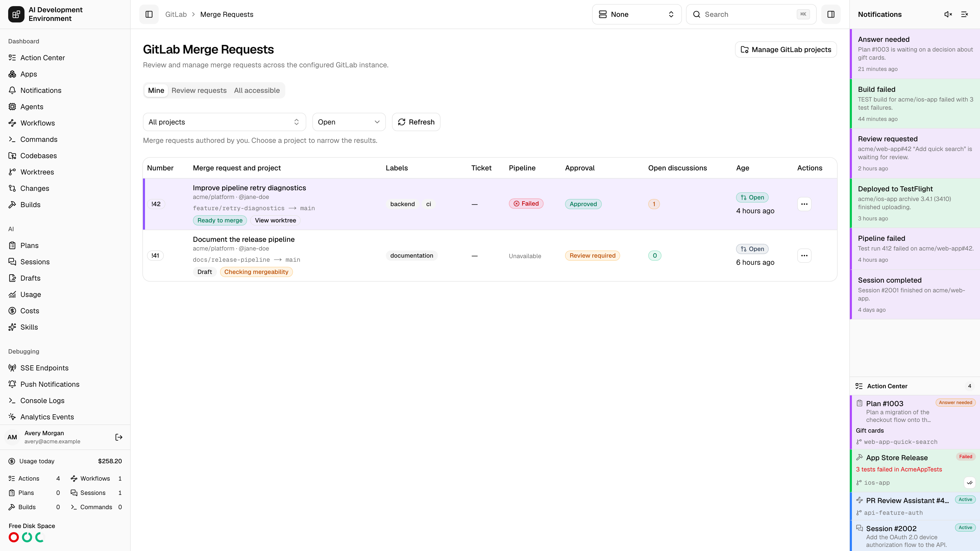
Task: Toggle the left sidebar panel icon
Action: (149, 14)
